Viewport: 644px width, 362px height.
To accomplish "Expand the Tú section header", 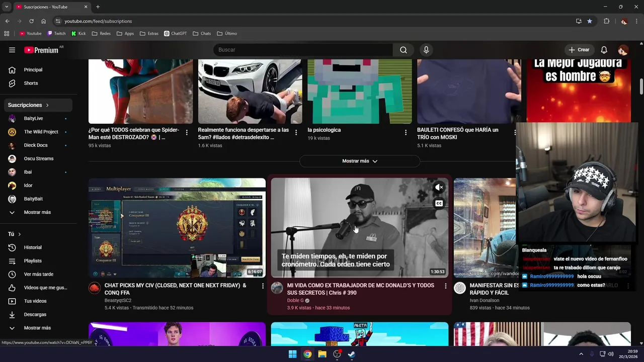I will click(x=38, y=234).
